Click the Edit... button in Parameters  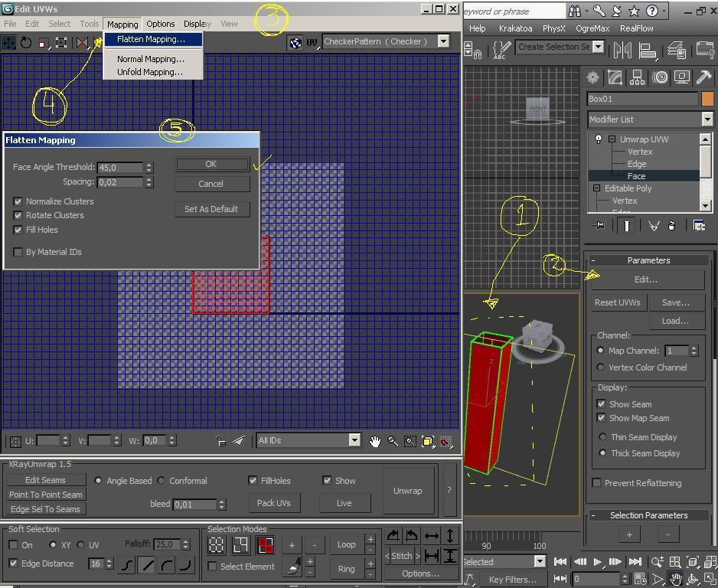click(647, 279)
